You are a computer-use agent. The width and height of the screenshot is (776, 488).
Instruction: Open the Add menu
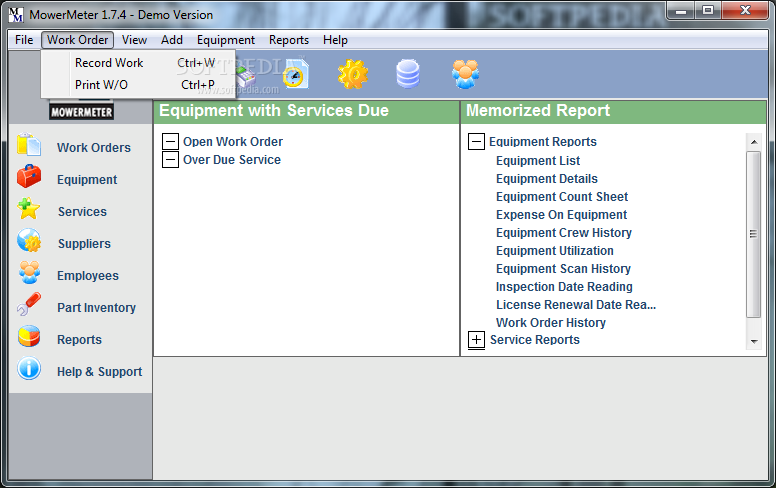172,40
